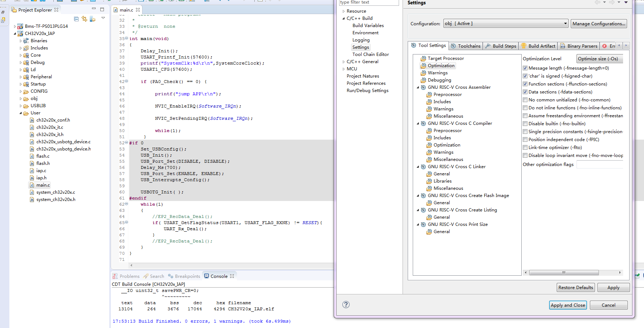Click editor horizontal scrollbar left arrow

(131, 265)
